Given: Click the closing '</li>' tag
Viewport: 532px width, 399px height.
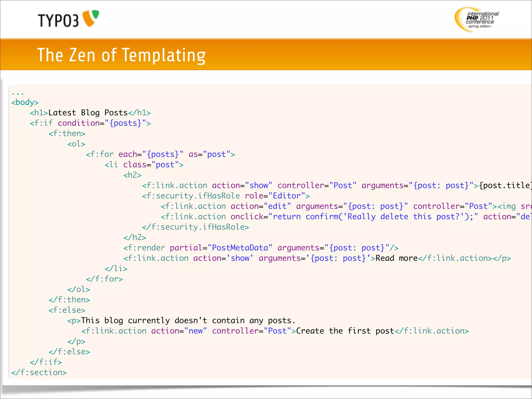Looking at the screenshot, I should coord(116,269).
